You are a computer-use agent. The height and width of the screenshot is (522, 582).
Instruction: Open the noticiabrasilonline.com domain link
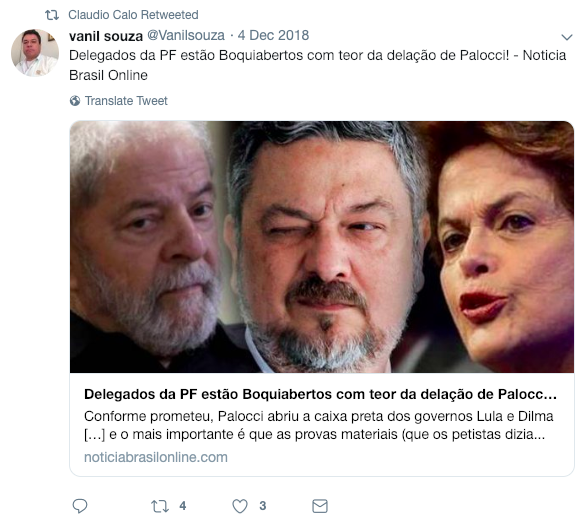coord(156,457)
